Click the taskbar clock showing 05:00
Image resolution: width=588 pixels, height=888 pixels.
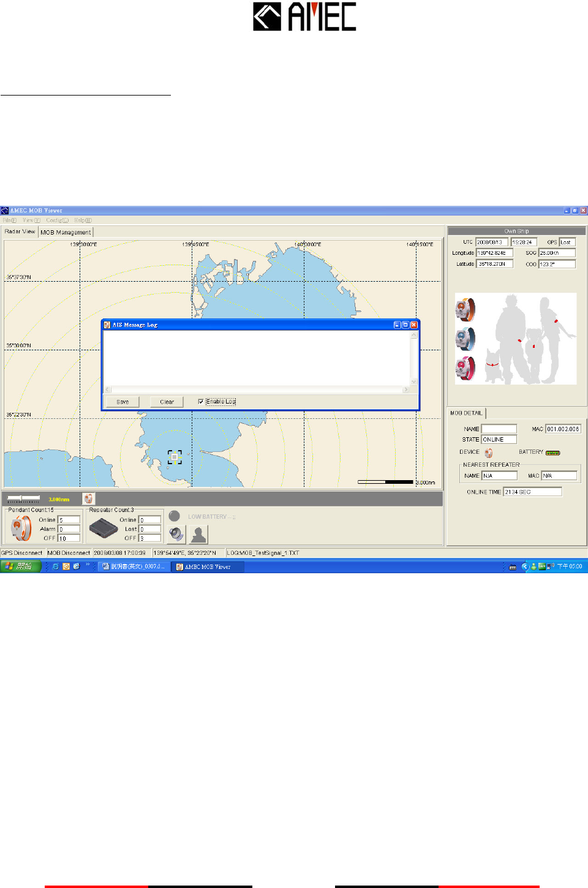570,566
